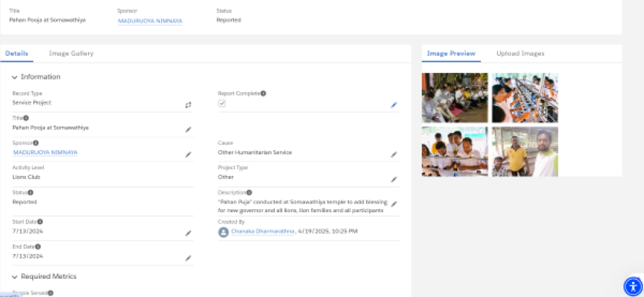Toggle the Report Complete checkbox
Viewport: 644px width, 297px height.
click(222, 104)
